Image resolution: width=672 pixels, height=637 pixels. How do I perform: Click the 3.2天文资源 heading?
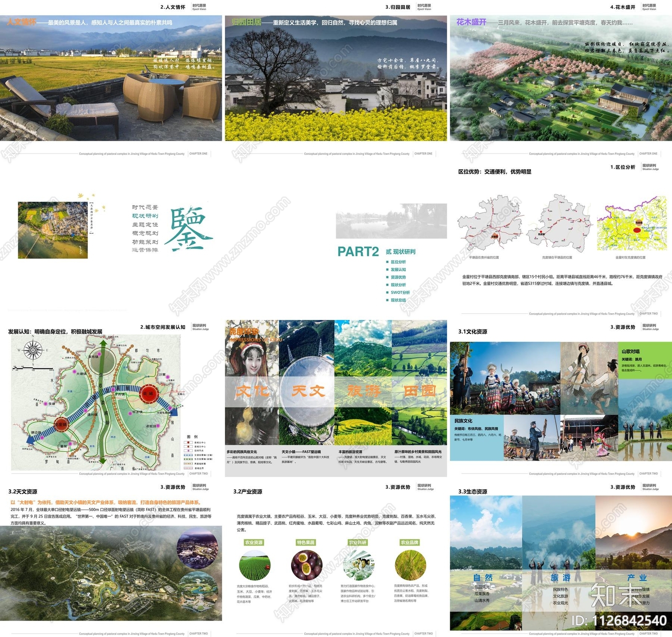[x=23, y=492]
